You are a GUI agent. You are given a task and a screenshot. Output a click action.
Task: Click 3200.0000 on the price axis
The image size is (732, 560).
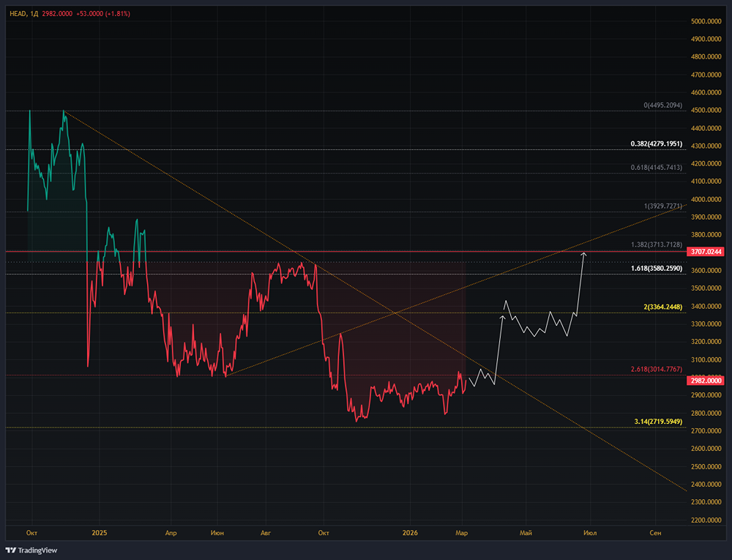(706, 342)
